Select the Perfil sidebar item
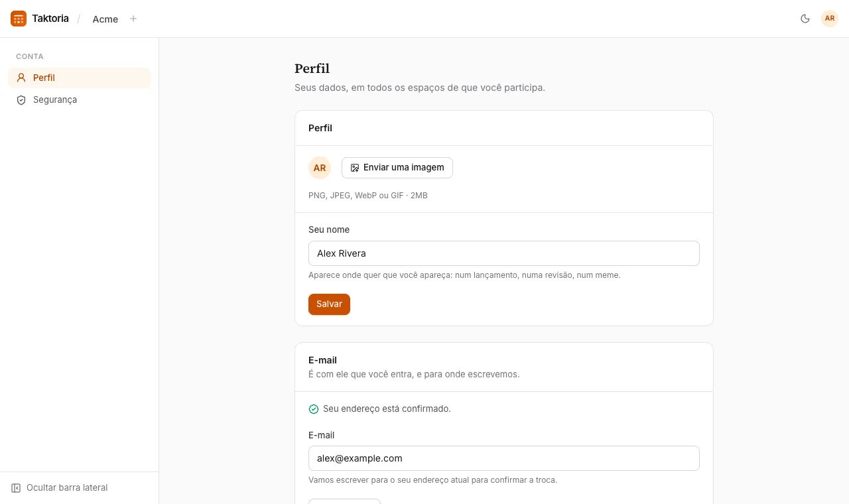Screen dimensions: 849x504 point(80,78)
